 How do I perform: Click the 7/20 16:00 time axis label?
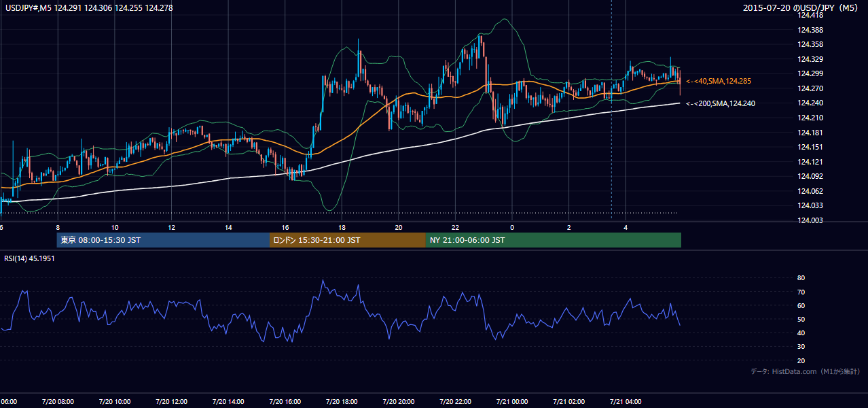pos(285,402)
